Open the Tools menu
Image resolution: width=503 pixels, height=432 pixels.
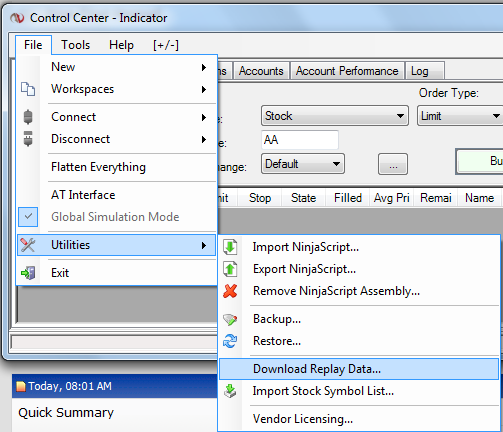click(x=76, y=45)
